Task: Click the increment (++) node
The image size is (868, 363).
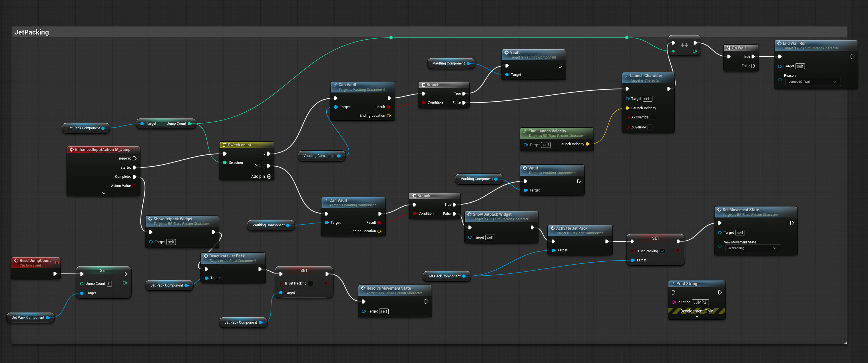Action: tap(684, 45)
